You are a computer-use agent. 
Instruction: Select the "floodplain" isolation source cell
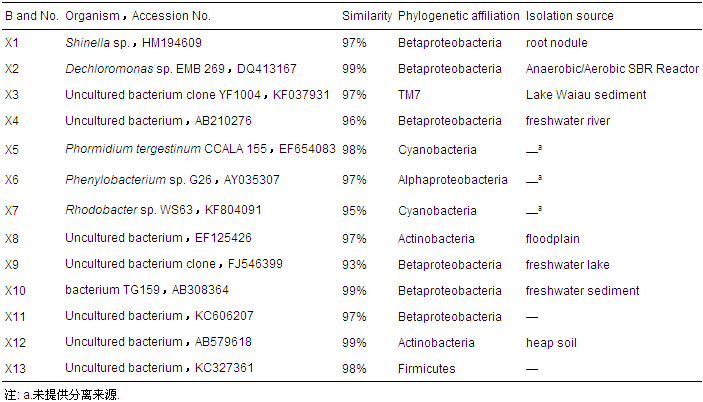click(x=553, y=239)
